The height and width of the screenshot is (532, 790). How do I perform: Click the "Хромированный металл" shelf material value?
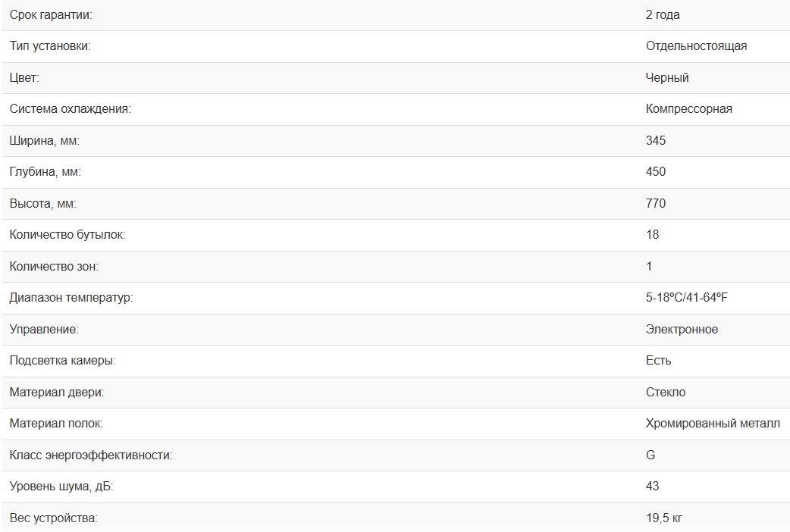(x=713, y=424)
